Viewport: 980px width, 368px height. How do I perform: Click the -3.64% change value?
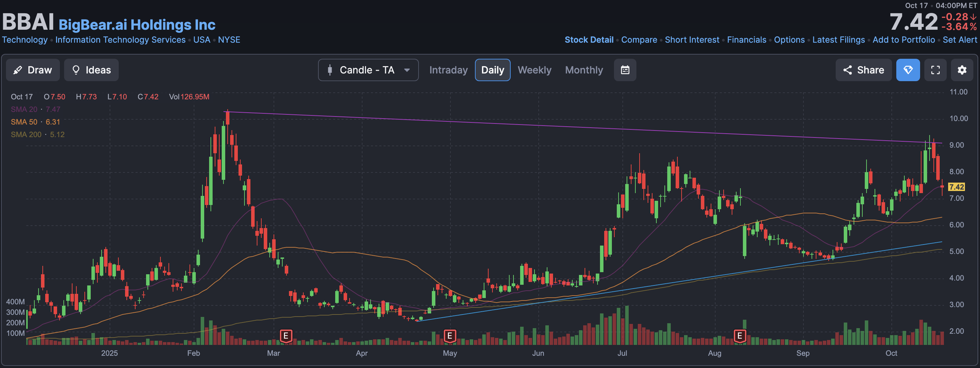pos(959,27)
